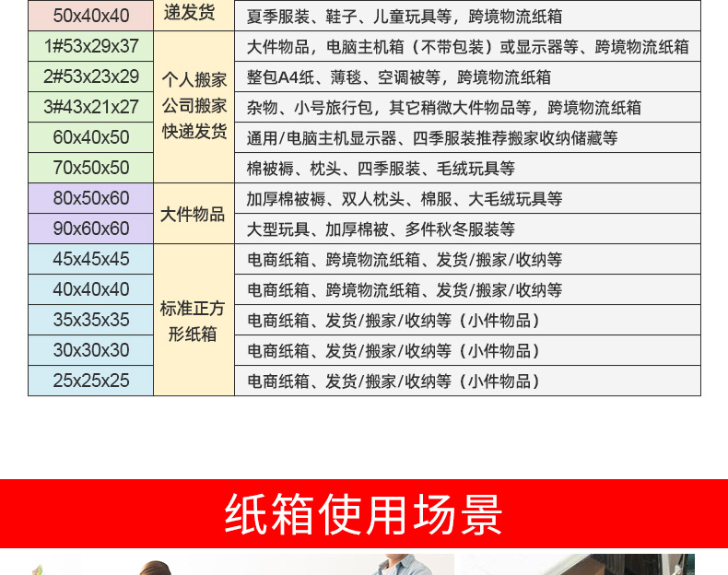Select the 60x40x50 carton size
This screenshot has height=575, width=728.
91,137
